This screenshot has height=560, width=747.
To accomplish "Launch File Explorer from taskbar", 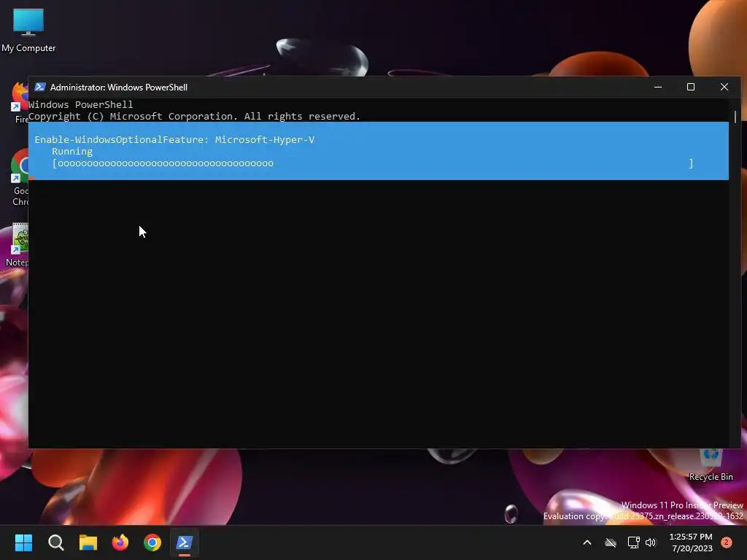I will pyautogui.click(x=88, y=542).
